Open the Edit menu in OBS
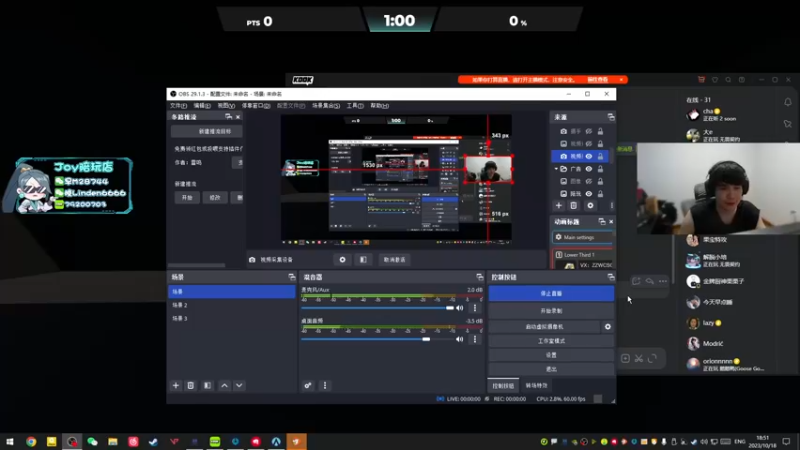Image resolution: width=800 pixels, height=450 pixels. point(202,106)
